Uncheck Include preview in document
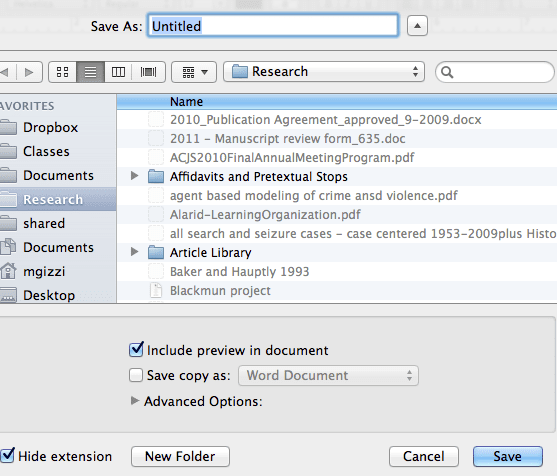This screenshot has height=476, width=557. (x=136, y=350)
